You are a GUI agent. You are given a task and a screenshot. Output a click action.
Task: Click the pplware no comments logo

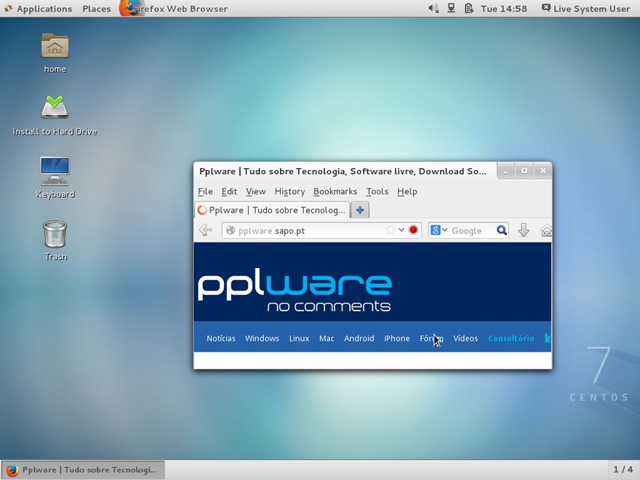pos(295,292)
